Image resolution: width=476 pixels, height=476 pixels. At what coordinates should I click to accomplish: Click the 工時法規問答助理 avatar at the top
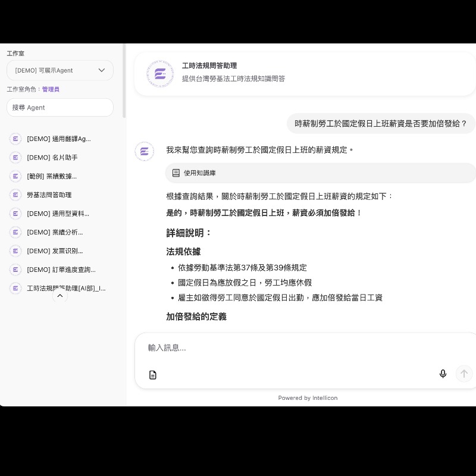[x=159, y=74]
